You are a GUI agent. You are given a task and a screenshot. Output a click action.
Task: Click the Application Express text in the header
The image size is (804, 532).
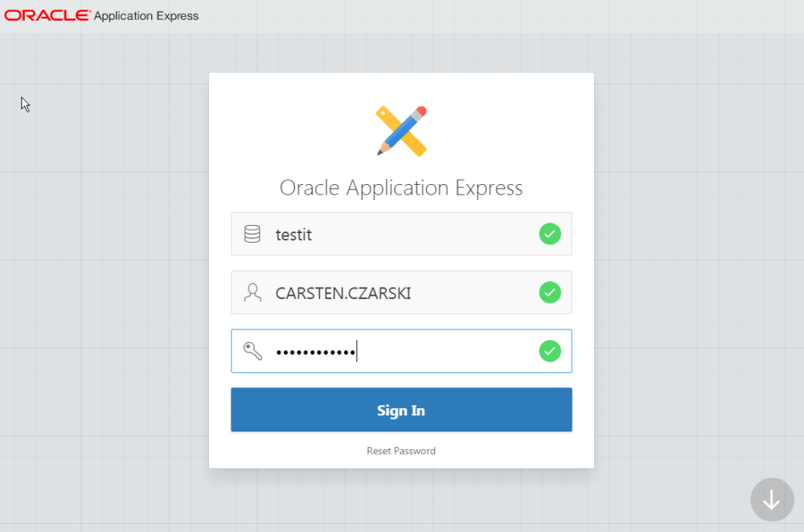[146, 15]
